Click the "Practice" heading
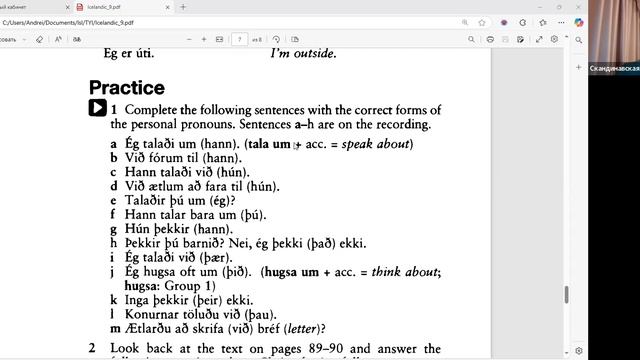 [x=127, y=87]
